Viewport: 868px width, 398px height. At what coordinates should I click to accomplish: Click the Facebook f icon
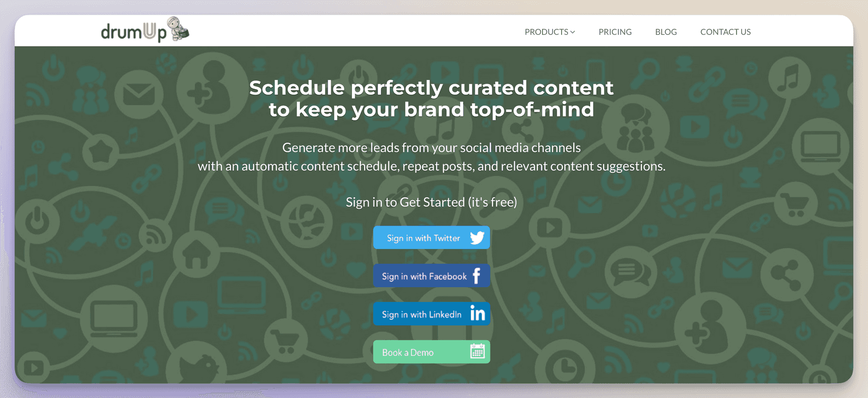(x=477, y=276)
